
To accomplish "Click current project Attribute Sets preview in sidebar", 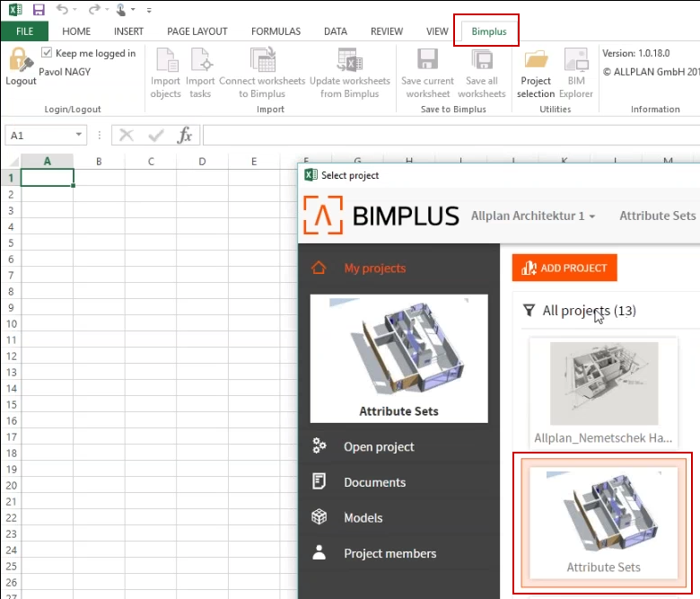I will point(399,358).
